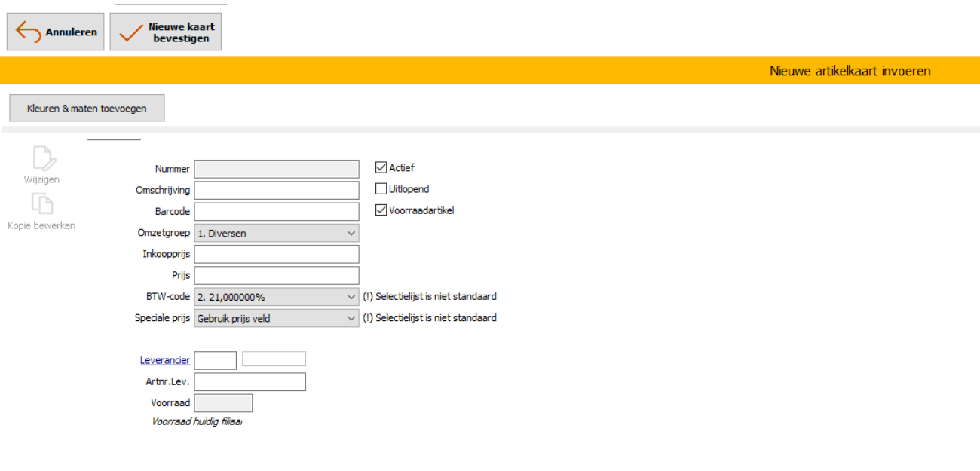Click the Leverancier code input box
The width and height of the screenshot is (980, 471).
pyautogui.click(x=216, y=360)
